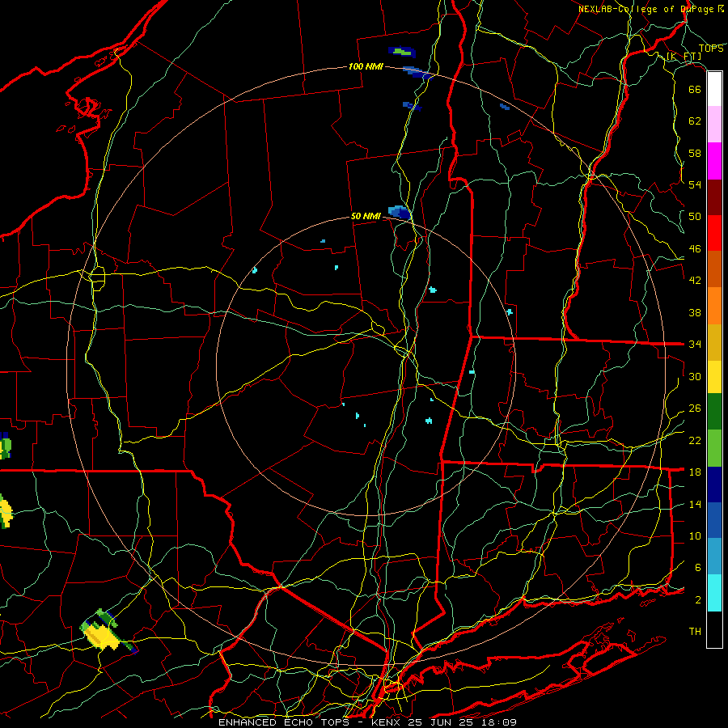
Task: Click legend value 10
Action: 695,535
